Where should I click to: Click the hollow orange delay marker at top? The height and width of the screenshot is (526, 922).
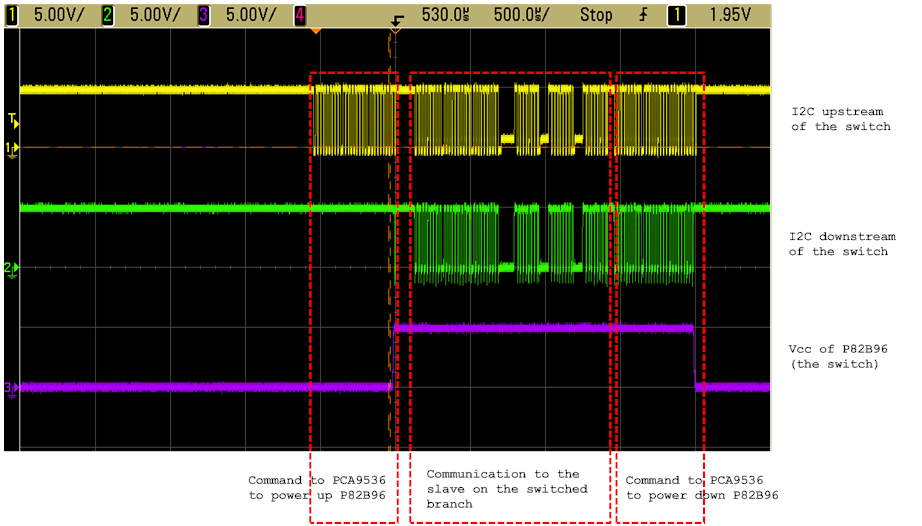click(395, 31)
